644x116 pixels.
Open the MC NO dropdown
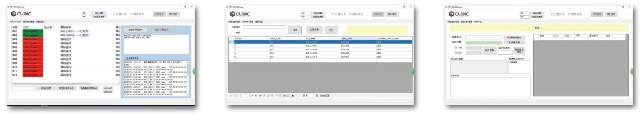point(474,48)
